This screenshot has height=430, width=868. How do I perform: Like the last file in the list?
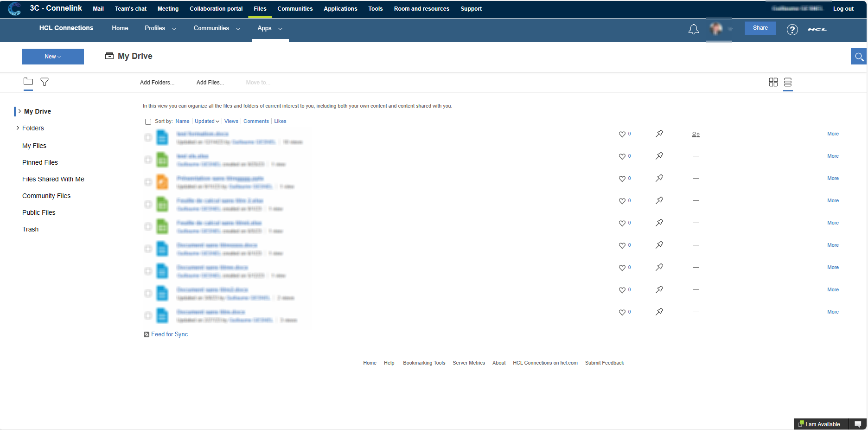point(622,312)
